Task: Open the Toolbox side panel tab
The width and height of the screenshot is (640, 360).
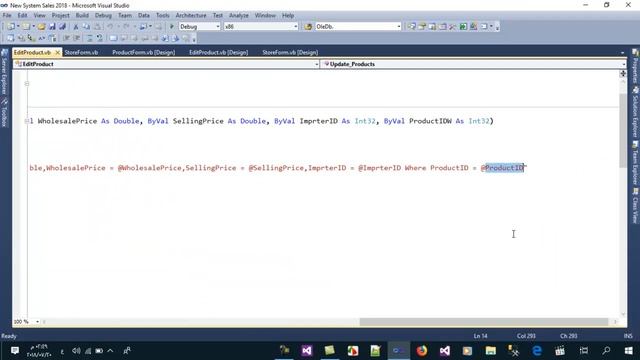Action: click(4, 112)
